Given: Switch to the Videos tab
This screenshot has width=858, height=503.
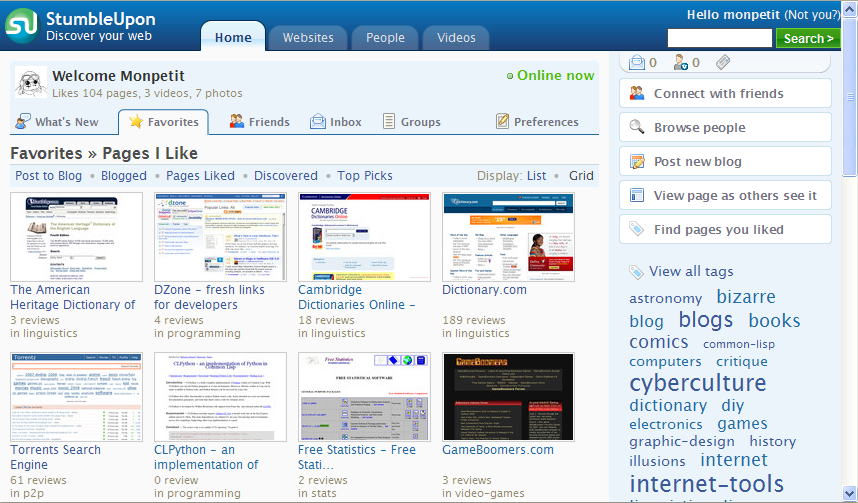Looking at the screenshot, I should pyautogui.click(x=456, y=38).
